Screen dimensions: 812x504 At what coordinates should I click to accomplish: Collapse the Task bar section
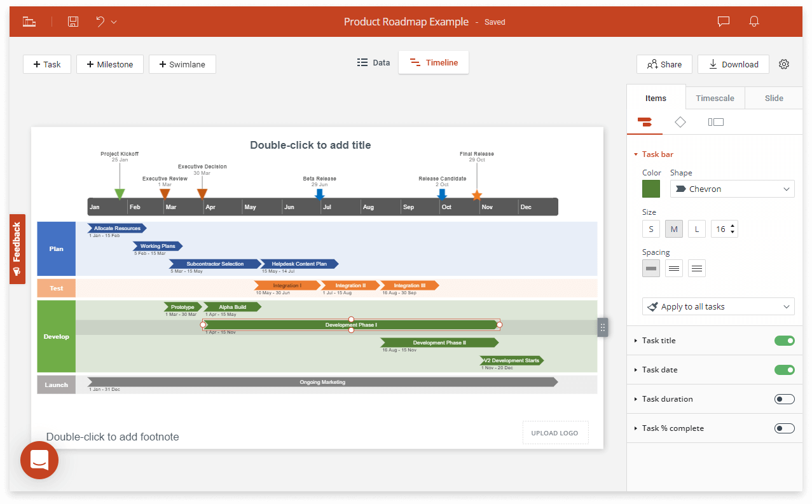[635, 154]
